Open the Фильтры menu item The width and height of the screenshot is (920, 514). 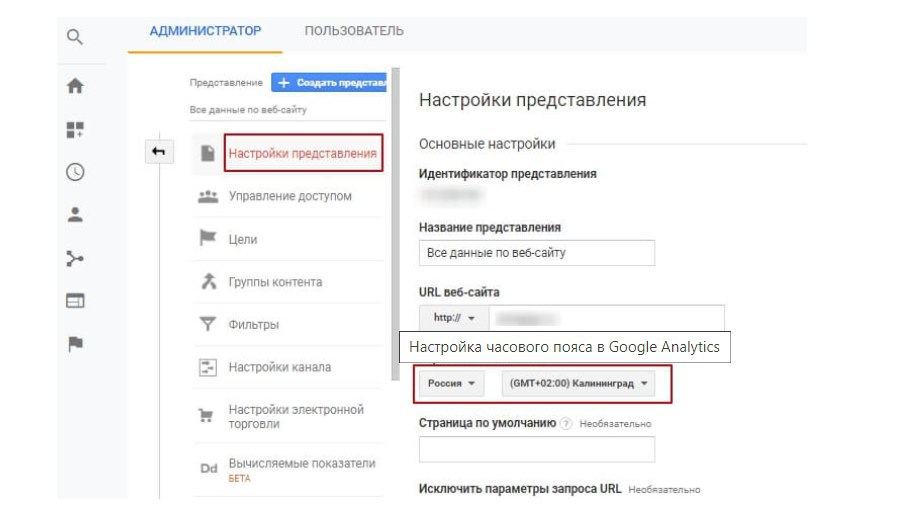(x=253, y=325)
